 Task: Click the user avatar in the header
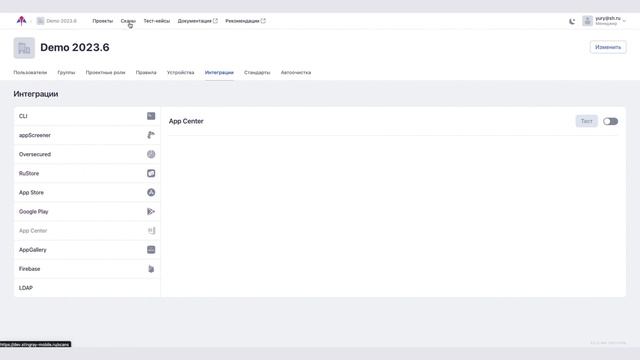pos(587,21)
